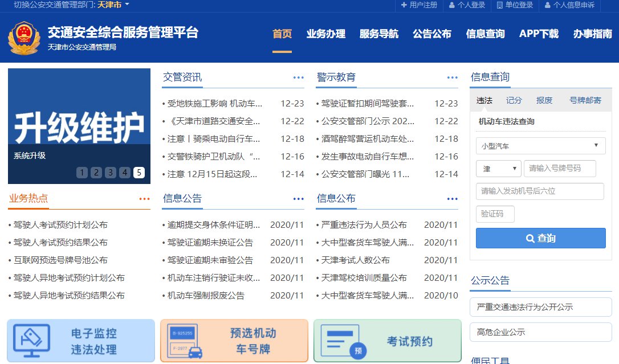Click the 业务热点 orange more-dots icon
This screenshot has width=619, height=364.
144,199
